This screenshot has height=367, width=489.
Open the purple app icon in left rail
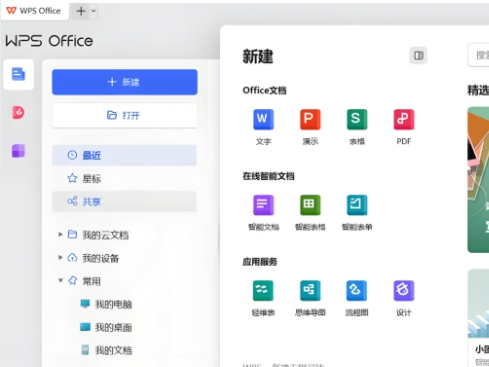tap(18, 151)
